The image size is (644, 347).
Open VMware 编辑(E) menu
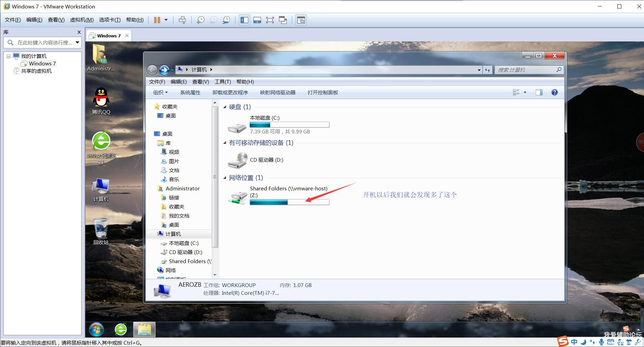click(34, 20)
